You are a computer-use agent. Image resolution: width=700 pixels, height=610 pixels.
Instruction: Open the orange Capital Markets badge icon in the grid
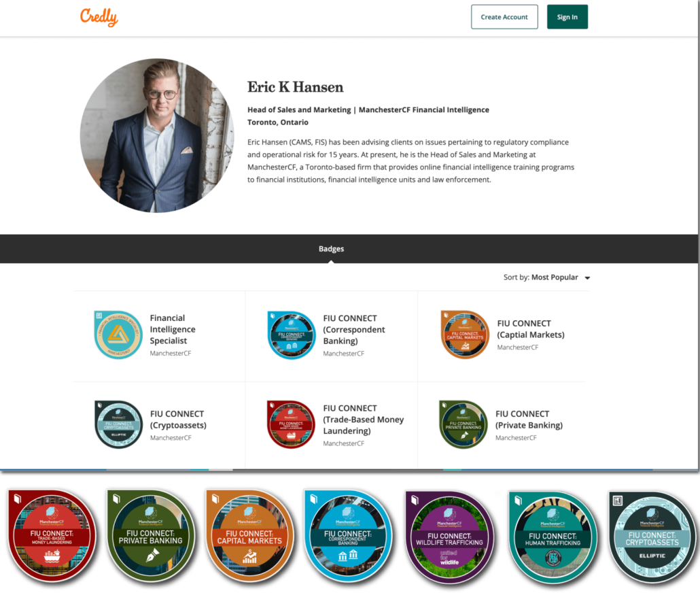click(465, 335)
